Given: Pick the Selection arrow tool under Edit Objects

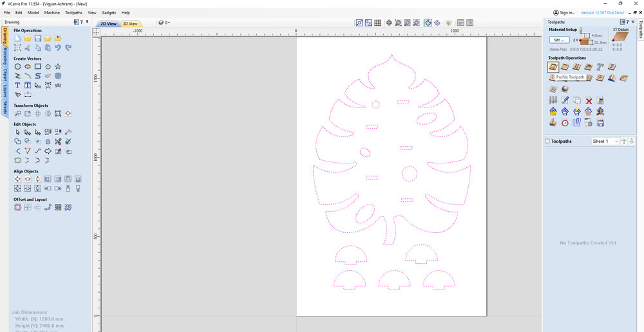Looking at the screenshot, I should point(17,132).
